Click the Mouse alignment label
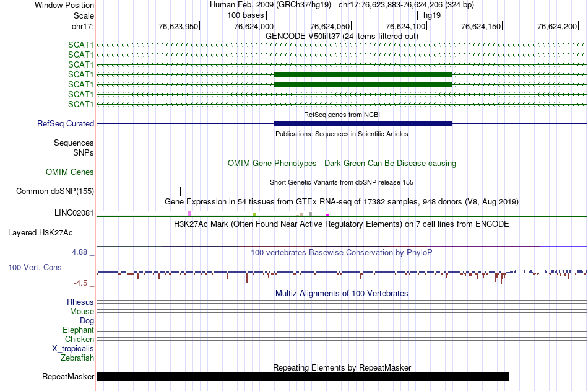Image resolution: width=588 pixels, height=391 pixels. tap(82, 311)
